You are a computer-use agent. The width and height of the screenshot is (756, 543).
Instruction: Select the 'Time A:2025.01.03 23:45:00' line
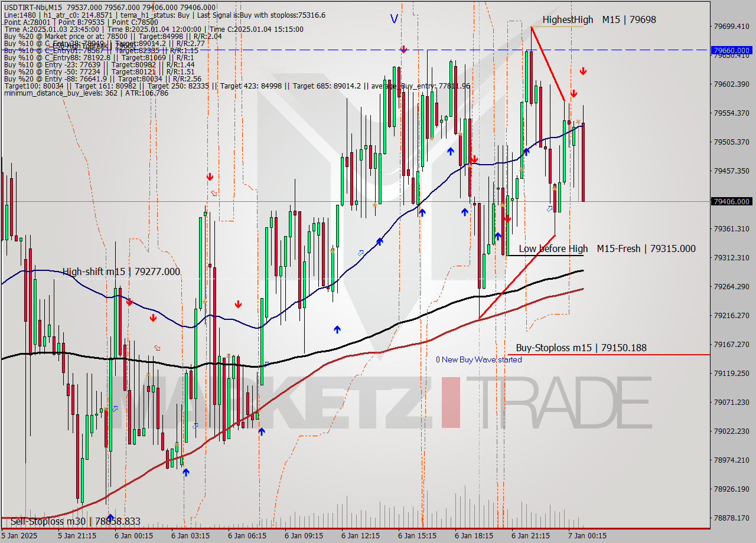pos(154,29)
